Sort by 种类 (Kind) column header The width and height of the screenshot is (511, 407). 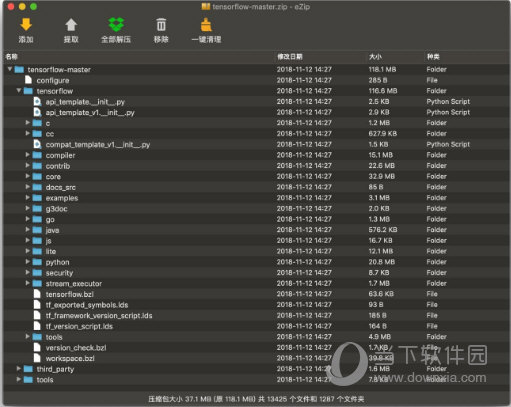tap(433, 57)
